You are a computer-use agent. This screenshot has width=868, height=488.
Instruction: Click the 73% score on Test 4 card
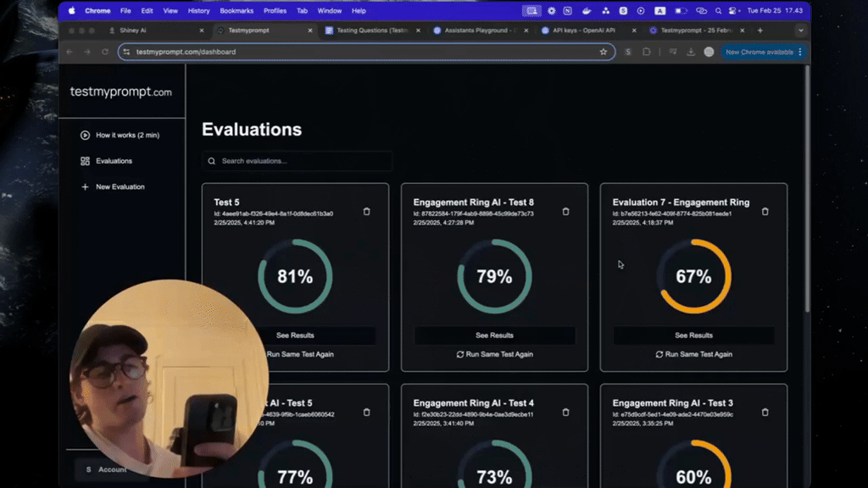tap(494, 477)
